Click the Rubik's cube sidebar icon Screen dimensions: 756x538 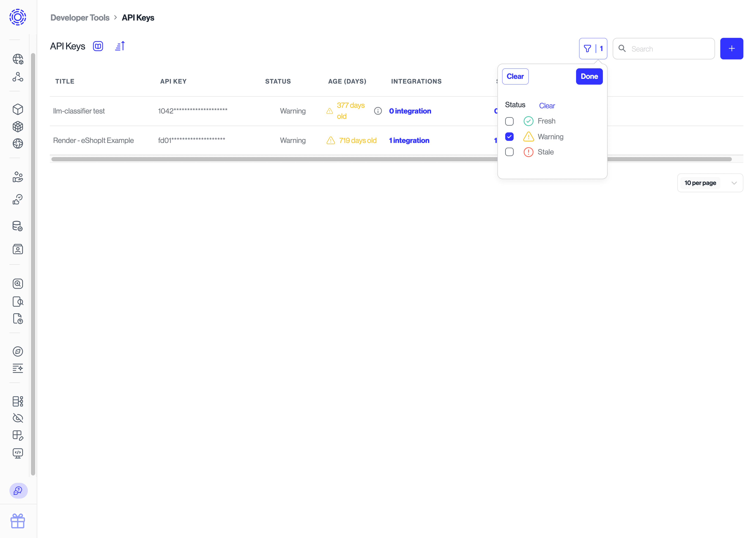click(18, 126)
